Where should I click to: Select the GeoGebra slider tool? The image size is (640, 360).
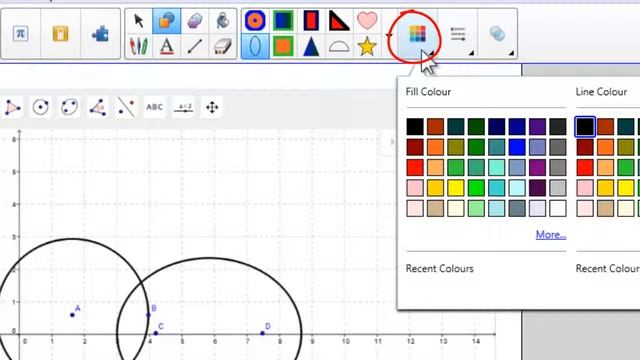(184, 108)
